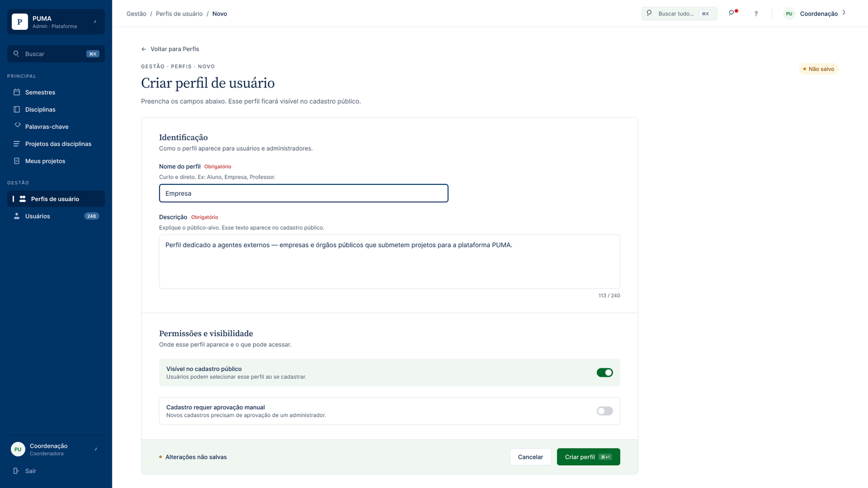This screenshot has height=488, width=868.
Task: Click Perfis de usuário breadcrumb
Action: point(179,14)
